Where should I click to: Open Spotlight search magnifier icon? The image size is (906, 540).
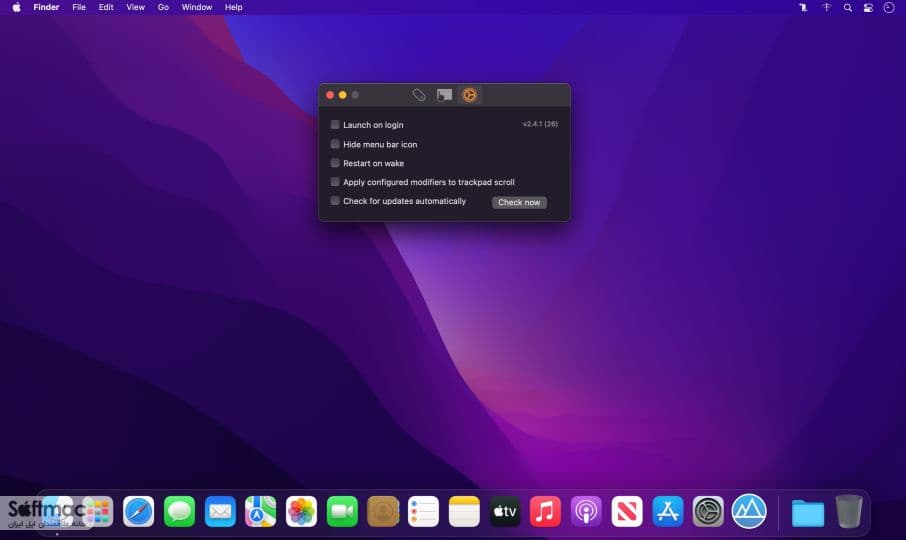pyautogui.click(x=848, y=8)
